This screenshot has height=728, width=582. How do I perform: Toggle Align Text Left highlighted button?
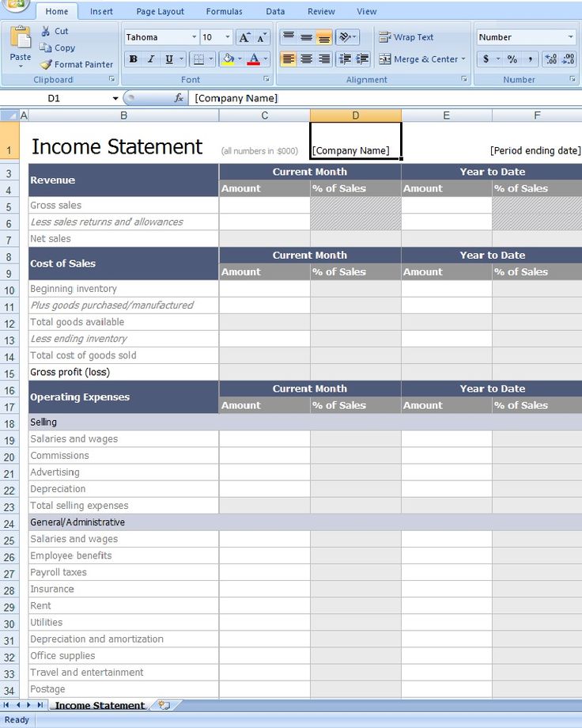pyautogui.click(x=288, y=59)
